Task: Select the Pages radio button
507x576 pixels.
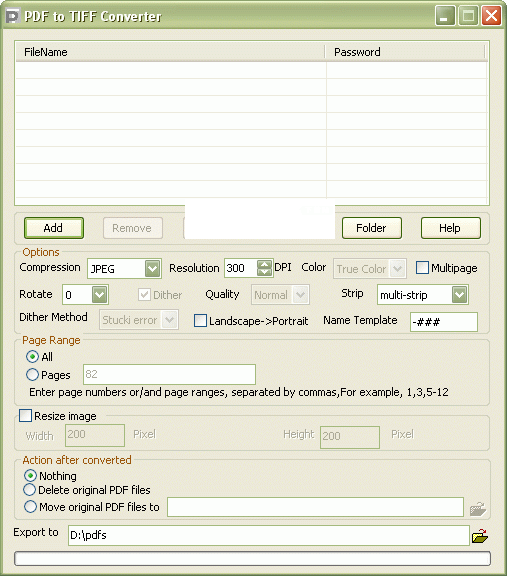Action: click(x=32, y=374)
